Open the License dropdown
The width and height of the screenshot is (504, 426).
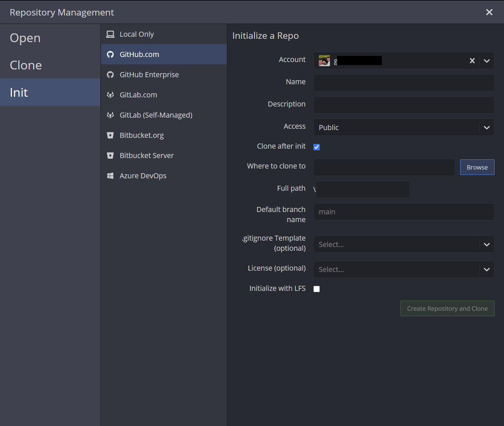[x=404, y=269]
